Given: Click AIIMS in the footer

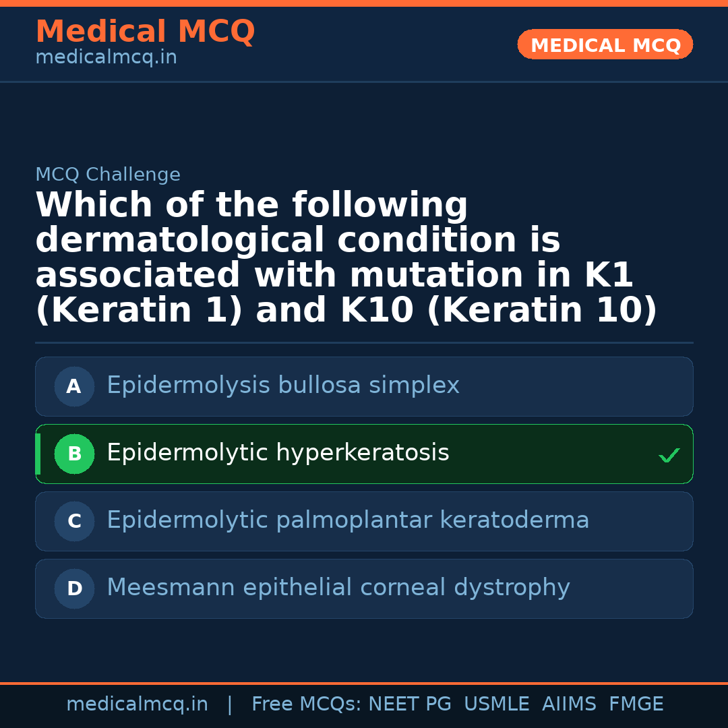Looking at the screenshot, I should pos(569,704).
